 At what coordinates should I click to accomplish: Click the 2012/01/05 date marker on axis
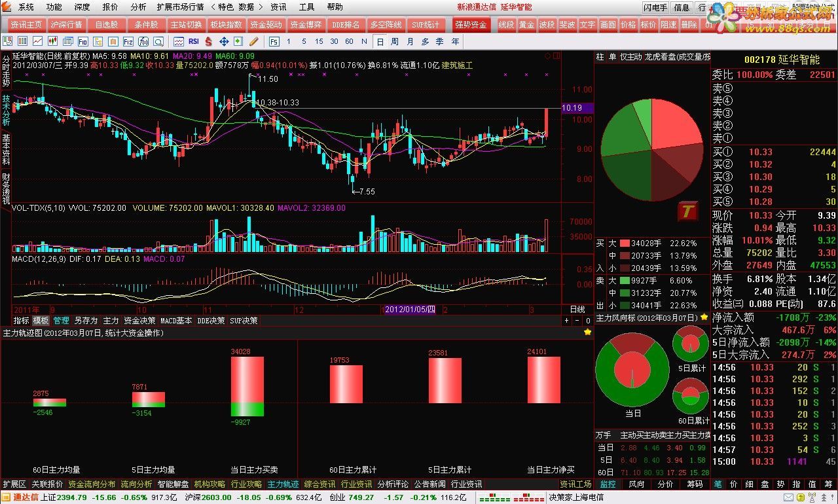[410, 309]
